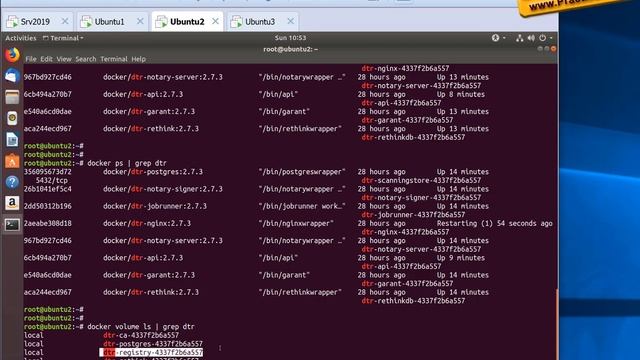Close the Ubuntu3 tab
Screen dimensions: 640x360
point(290,21)
